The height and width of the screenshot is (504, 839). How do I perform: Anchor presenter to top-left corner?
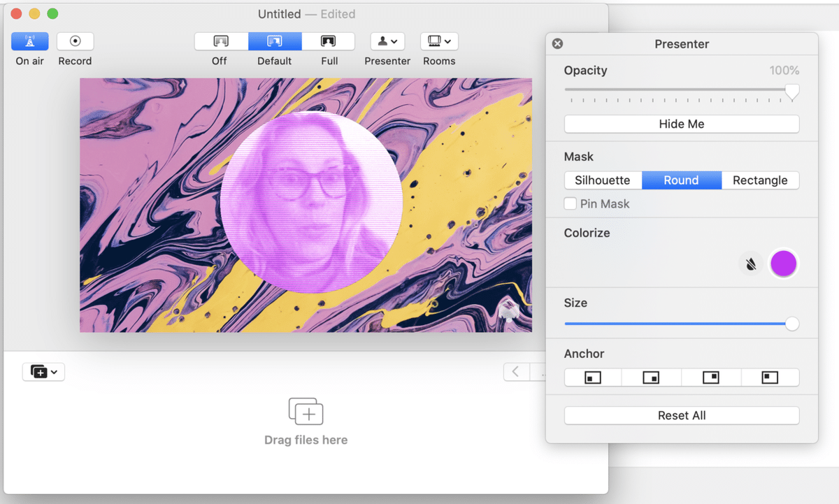point(770,377)
